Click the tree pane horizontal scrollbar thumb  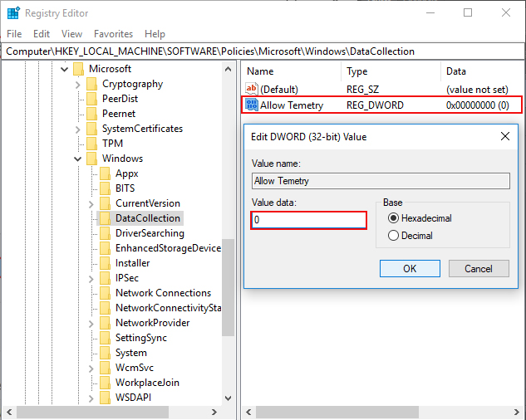[92, 412]
